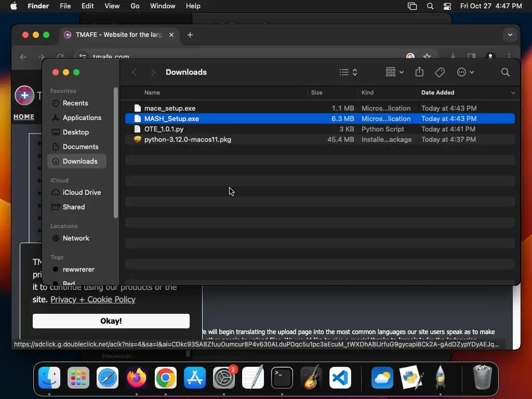This screenshot has width=532, height=399.
Task: Open the Finder icon in the Dock
Action: [49, 378]
